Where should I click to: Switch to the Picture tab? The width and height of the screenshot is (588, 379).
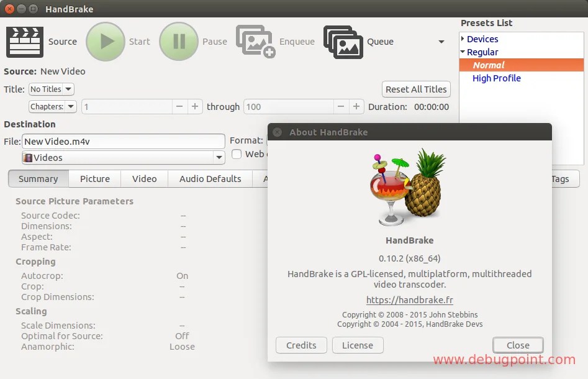coord(94,178)
